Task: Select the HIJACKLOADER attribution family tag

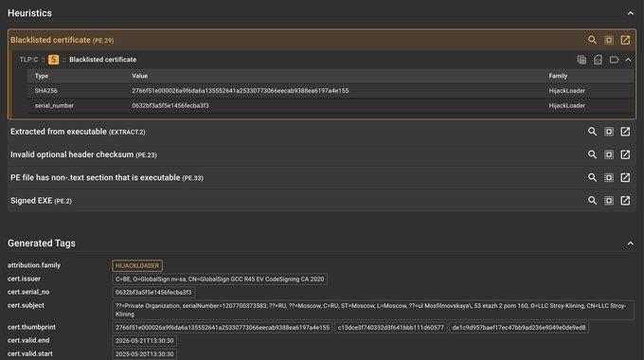Action: [x=137, y=265]
